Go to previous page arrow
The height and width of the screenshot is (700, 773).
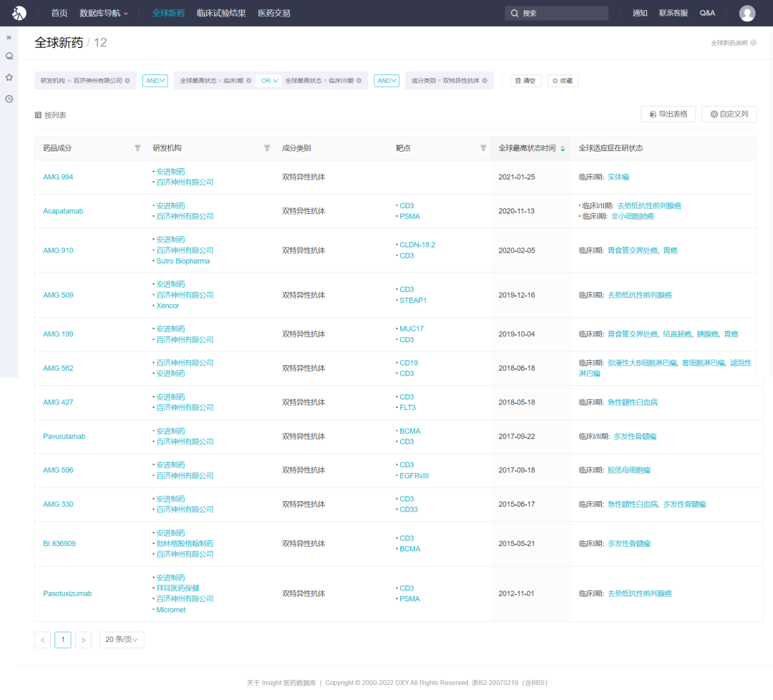coord(43,640)
